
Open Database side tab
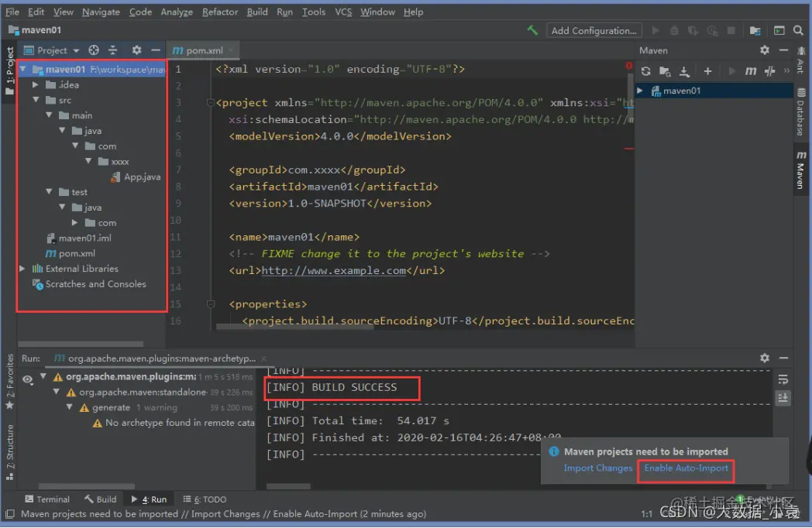pos(800,112)
